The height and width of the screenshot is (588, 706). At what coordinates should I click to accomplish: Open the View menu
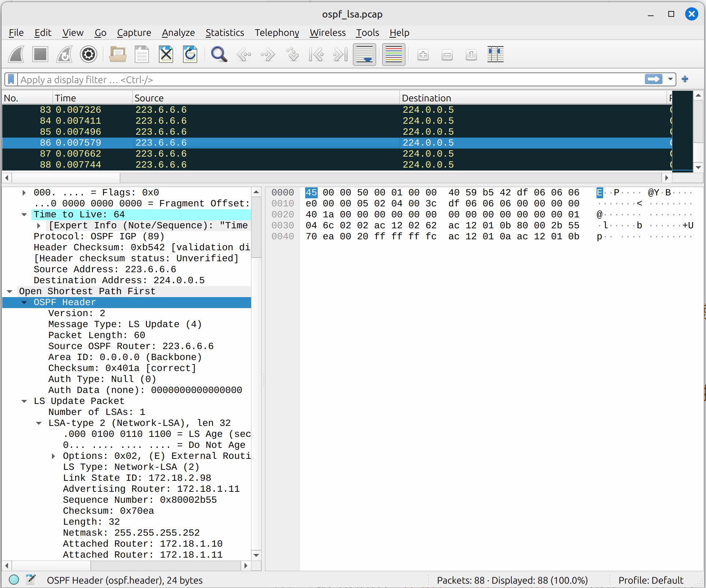click(73, 33)
